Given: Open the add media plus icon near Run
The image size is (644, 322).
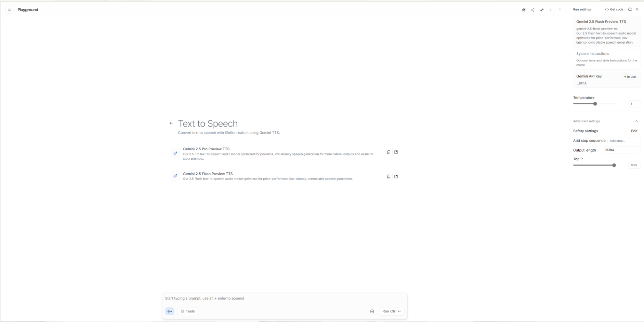Looking at the screenshot, I should pyautogui.click(x=372, y=311).
